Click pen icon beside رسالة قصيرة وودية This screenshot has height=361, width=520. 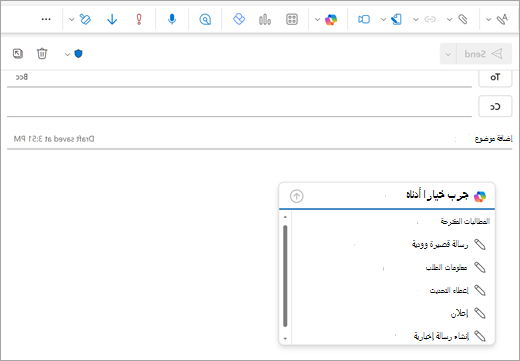coord(480,245)
